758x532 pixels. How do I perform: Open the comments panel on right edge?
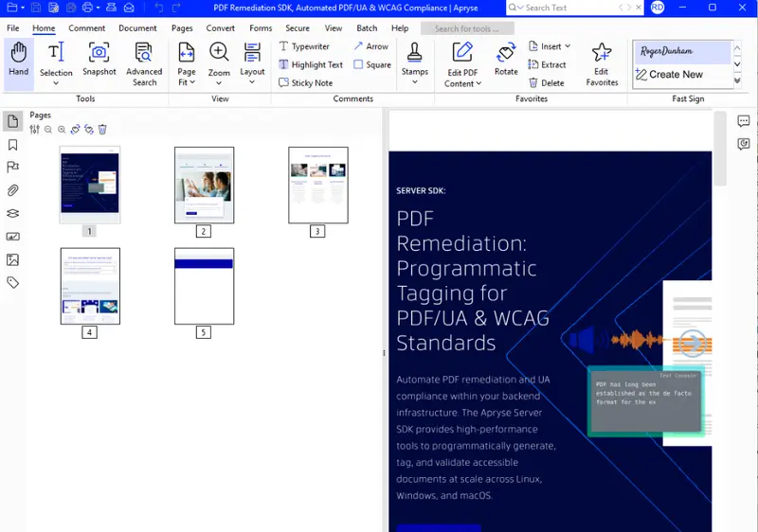pos(744,121)
